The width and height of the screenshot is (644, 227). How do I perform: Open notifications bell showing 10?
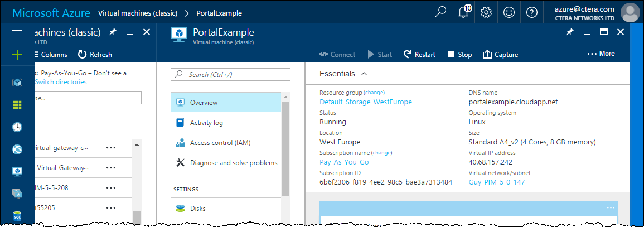(464, 12)
